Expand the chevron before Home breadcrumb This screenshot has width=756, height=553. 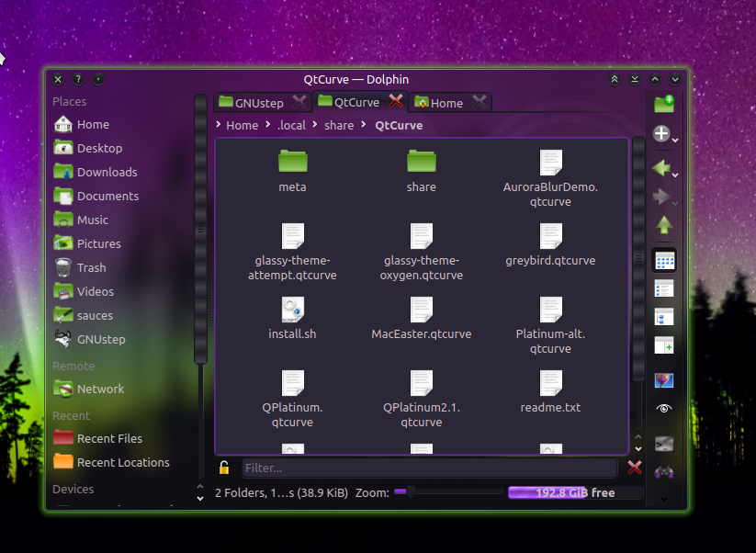(x=219, y=124)
